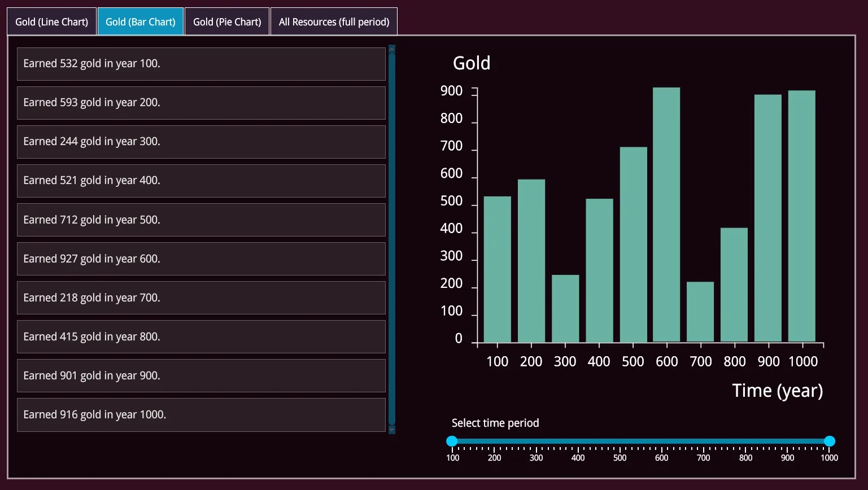Click the 'Earned 244 gold in year 300' row
The width and height of the screenshot is (868, 490).
point(201,142)
